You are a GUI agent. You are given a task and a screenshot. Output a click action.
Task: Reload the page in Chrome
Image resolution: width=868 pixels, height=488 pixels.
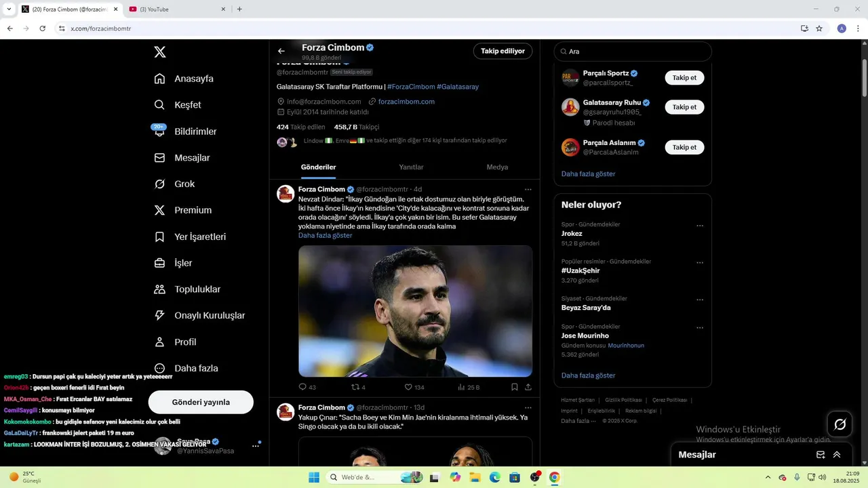42,28
